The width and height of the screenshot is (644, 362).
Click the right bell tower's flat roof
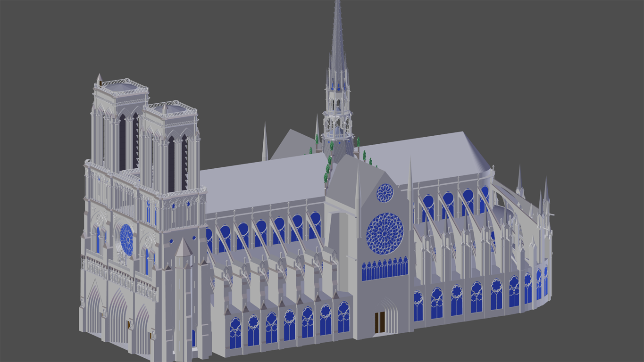170,108
